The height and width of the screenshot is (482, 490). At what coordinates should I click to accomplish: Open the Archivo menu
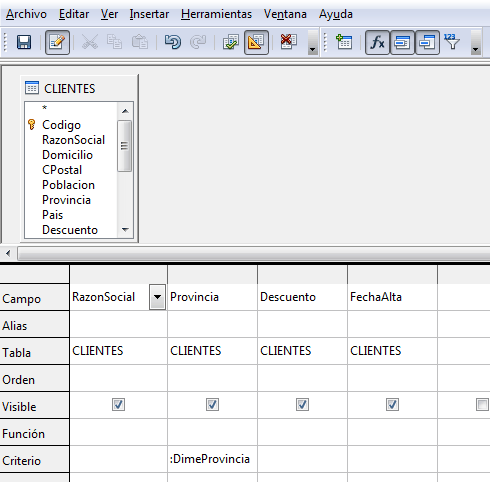pos(26,14)
